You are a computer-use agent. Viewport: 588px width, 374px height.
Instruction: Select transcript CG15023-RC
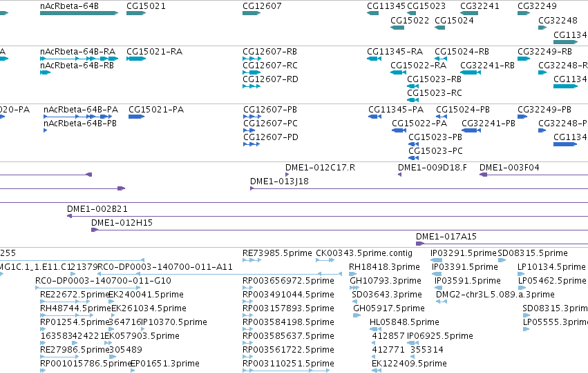click(x=412, y=100)
